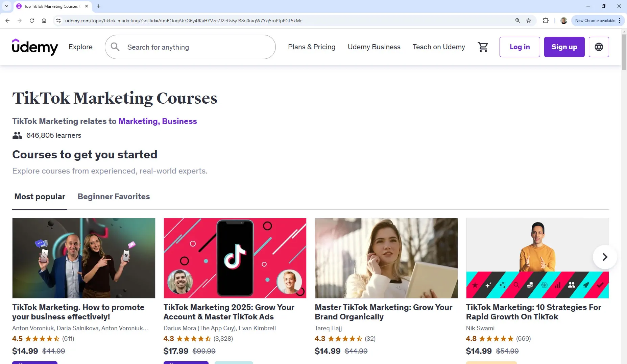This screenshot has width=627, height=364.
Task: Click the 'Courses to get you started' heading
Action: tap(85, 155)
